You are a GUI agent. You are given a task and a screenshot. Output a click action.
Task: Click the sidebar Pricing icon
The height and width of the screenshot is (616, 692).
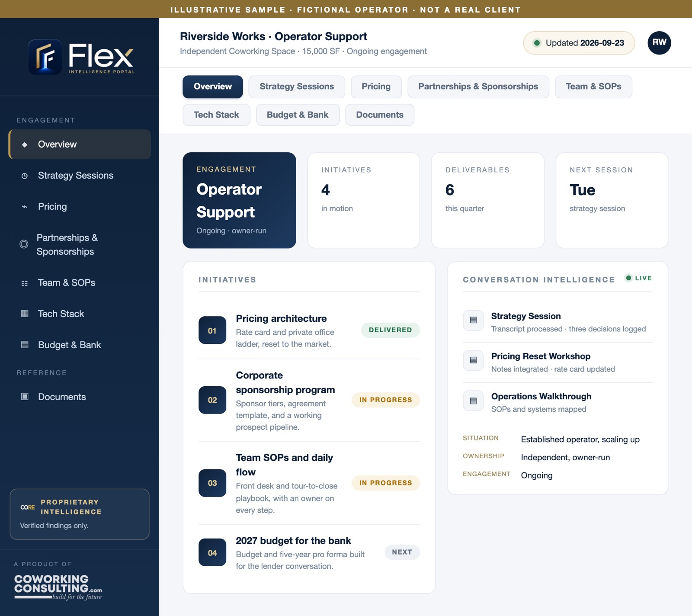point(25,207)
